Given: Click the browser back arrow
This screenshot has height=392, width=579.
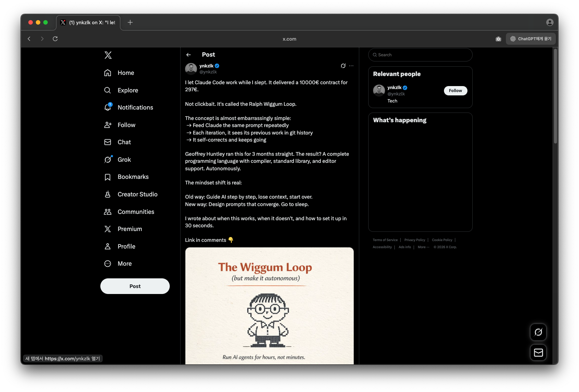Looking at the screenshot, I should pos(29,39).
